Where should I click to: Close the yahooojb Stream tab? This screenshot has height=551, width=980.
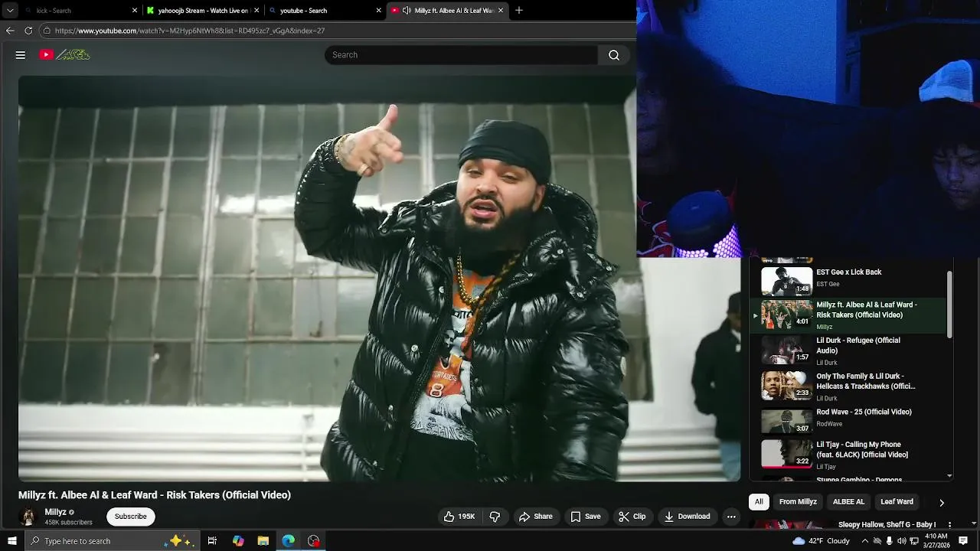pyautogui.click(x=256, y=11)
